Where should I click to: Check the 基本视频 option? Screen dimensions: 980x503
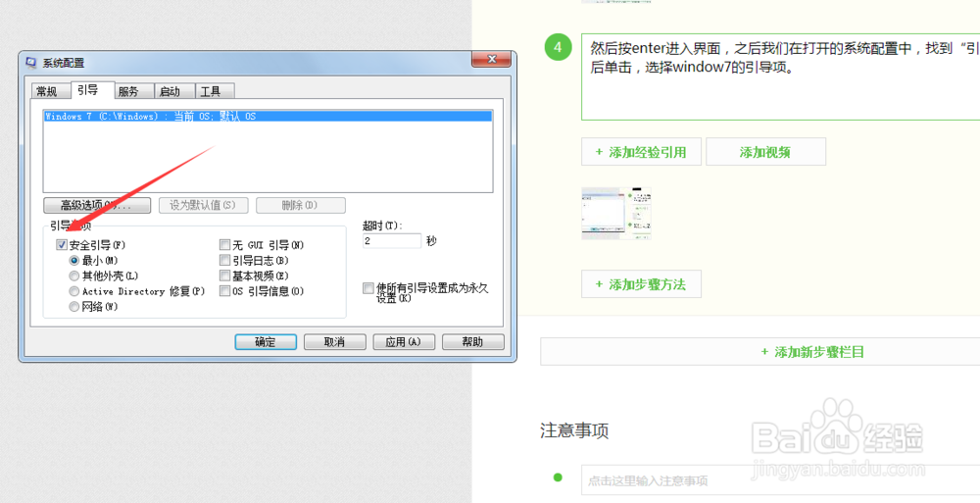tap(225, 277)
